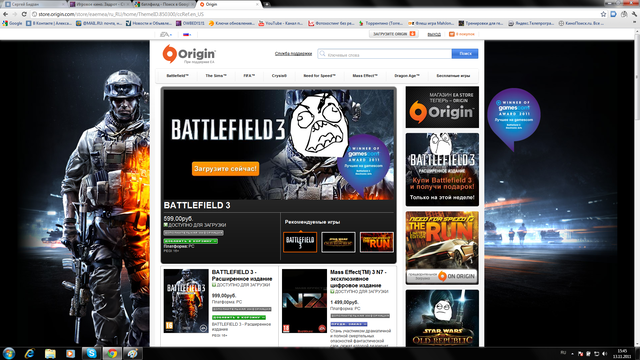Select the Battlefield 3 recommended game thumbnail
640x360 pixels.
[x=300, y=242]
